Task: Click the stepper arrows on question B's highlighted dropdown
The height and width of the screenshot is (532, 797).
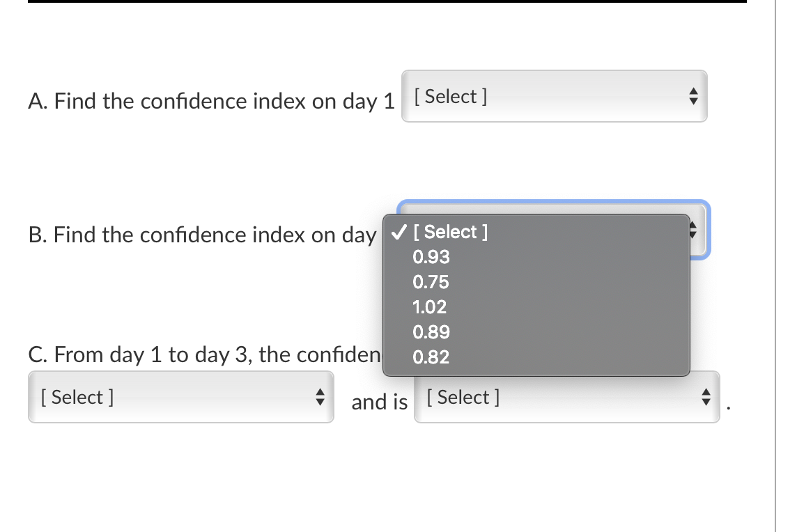Action: coord(692,230)
